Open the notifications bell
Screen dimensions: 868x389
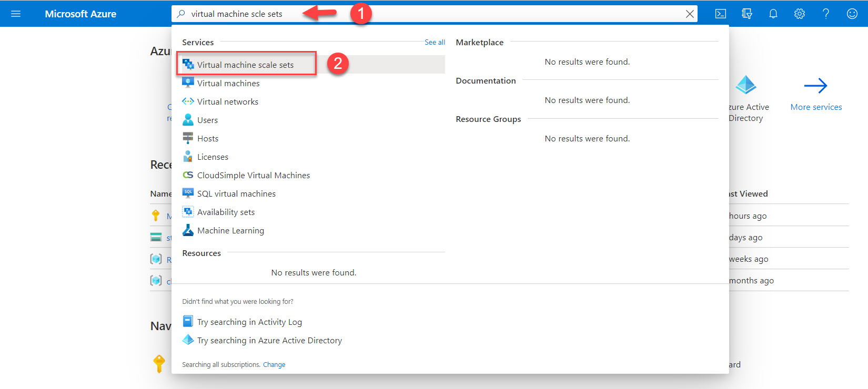(773, 14)
